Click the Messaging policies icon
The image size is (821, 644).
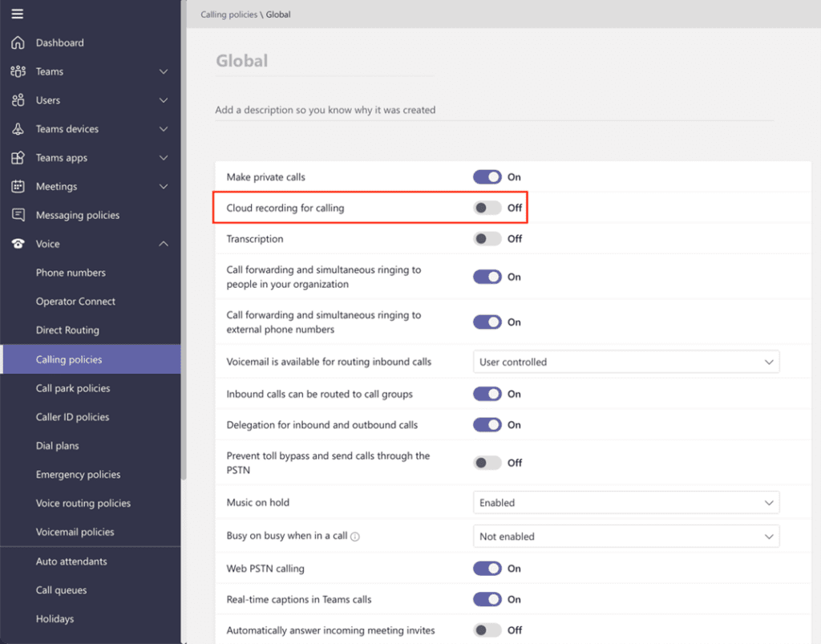coord(18,215)
